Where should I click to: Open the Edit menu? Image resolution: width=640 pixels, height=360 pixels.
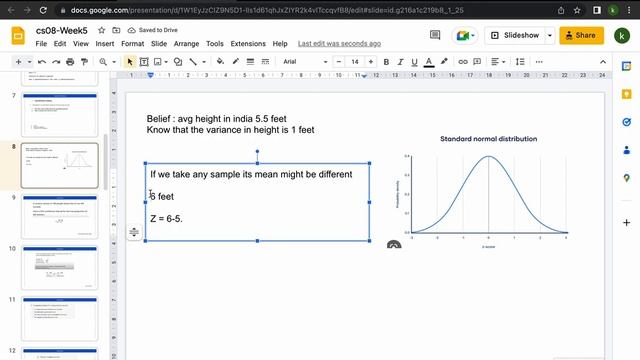click(x=60, y=44)
